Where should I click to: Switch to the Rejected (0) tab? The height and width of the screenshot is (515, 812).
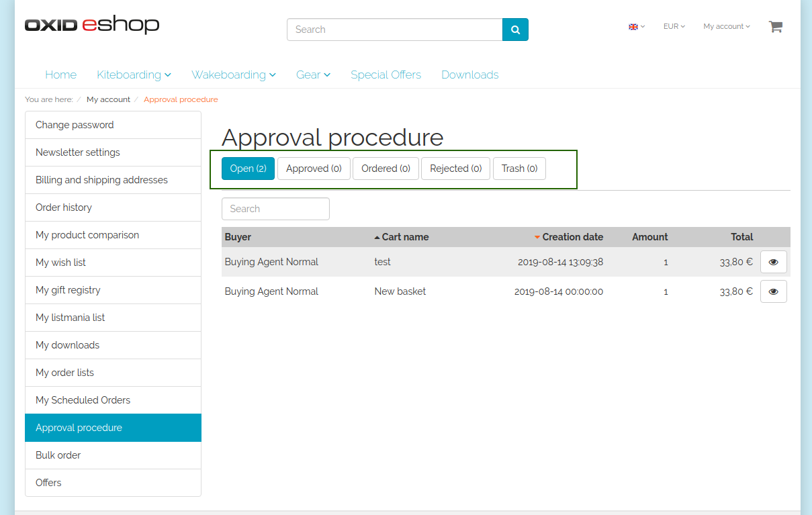coord(455,169)
